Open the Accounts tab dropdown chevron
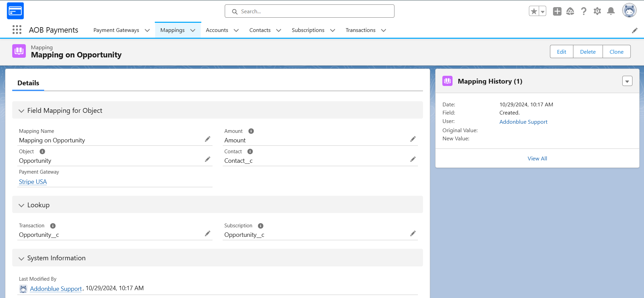 pos(236,30)
